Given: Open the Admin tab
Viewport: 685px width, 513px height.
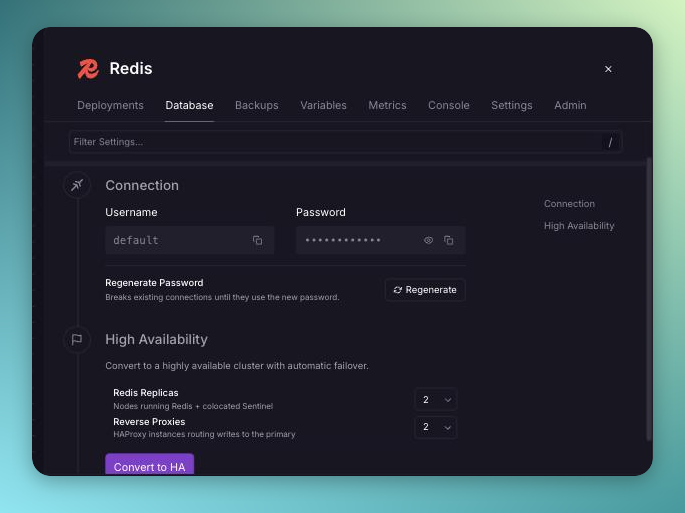Looking at the screenshot, I should tap(570, 105).
